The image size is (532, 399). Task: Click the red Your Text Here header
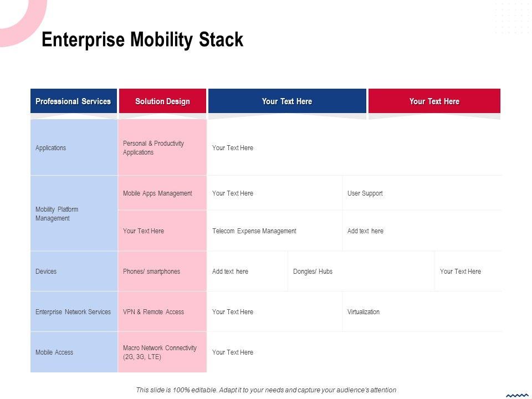click(x=434, y=101)
